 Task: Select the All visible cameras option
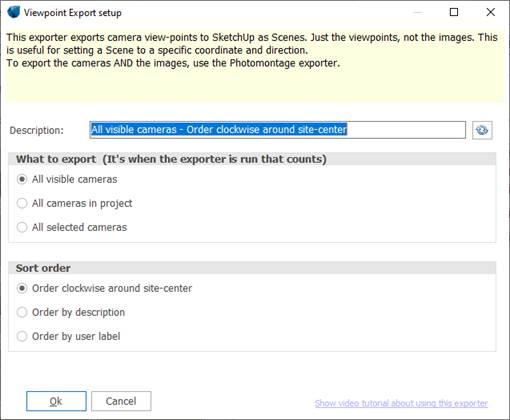click(x=67, y=179)
